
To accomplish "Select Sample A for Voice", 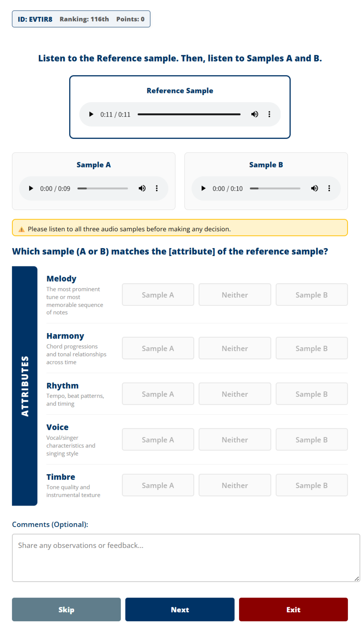I will [158, 440].
